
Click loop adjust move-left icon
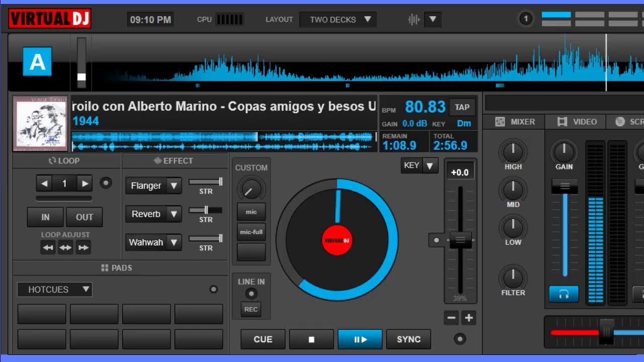point(48,247)
